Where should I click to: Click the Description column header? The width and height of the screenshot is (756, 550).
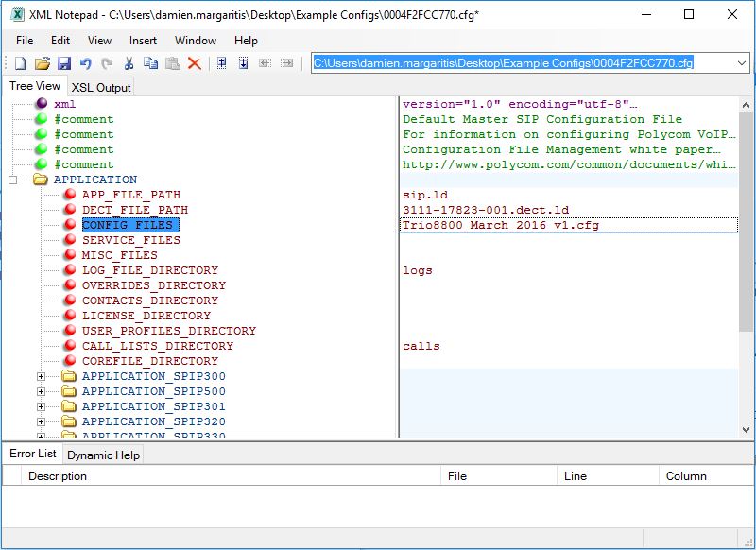pos(58,476)
